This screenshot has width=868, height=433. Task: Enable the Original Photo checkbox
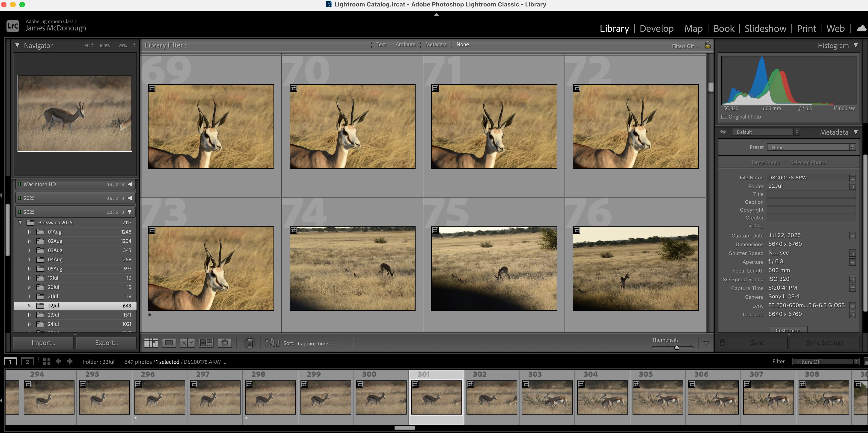point(724,117)
